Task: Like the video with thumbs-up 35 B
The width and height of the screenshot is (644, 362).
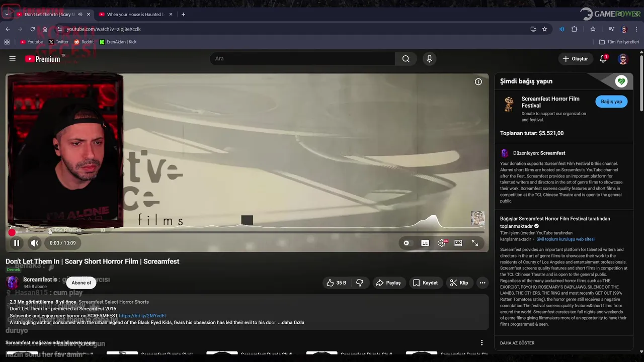Action: tap(336, 283)
